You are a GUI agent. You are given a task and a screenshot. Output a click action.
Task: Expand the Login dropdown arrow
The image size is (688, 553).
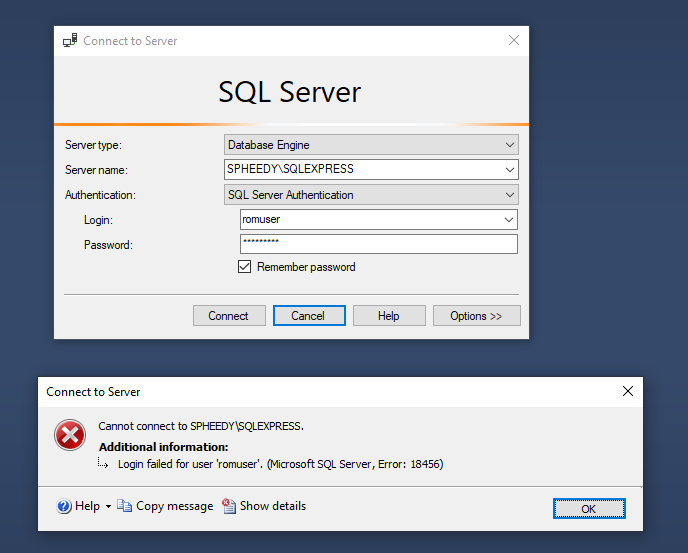click(x=509, y=220)
